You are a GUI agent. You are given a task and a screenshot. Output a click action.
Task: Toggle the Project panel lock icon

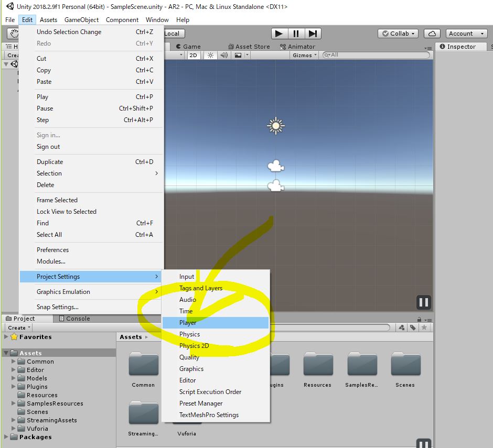coord(419,319)
